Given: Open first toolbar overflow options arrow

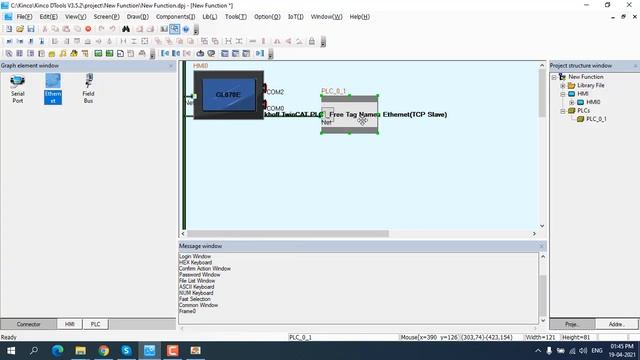Looking at the screenshot, I should 196,29.
